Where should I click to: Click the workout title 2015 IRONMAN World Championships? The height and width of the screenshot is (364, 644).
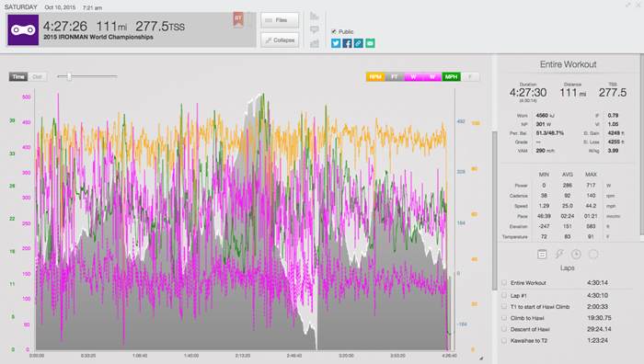(x=98, y=37)
